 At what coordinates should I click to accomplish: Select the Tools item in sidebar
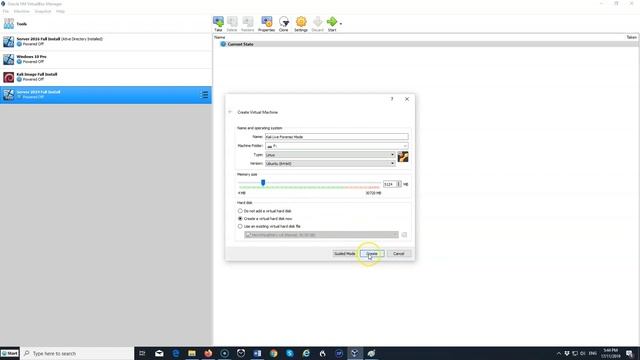[x=106, y=24]
